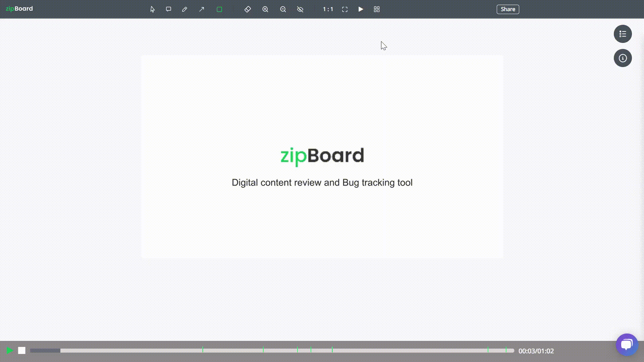Zoom in using magnifier plus icon
The width and height of the screenshot is (644, 362).
(x=265, y=9)
